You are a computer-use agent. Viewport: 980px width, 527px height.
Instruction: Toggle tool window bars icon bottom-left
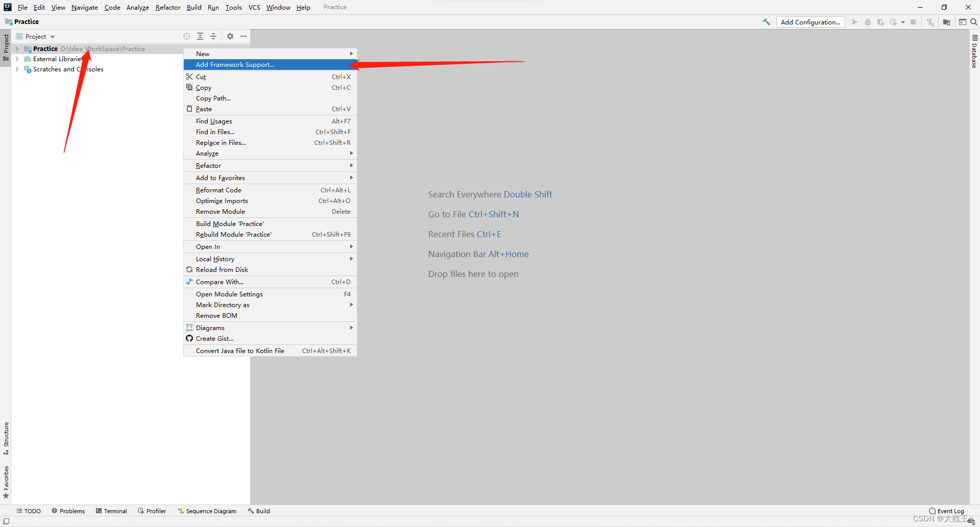(x=6, y=521)
